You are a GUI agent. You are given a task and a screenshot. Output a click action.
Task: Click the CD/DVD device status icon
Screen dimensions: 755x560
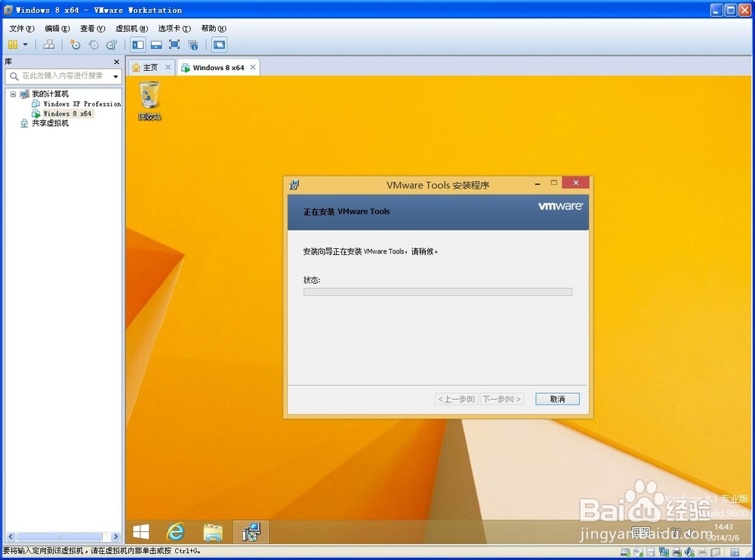[639, 552]
